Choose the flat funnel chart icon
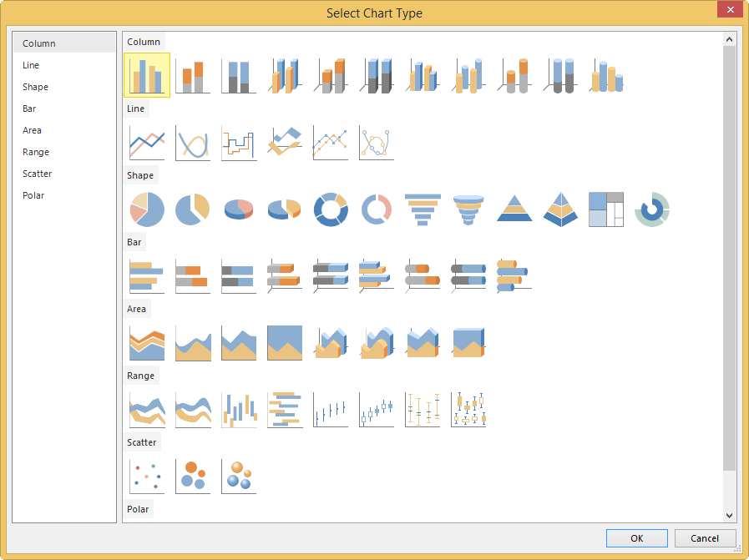This screenshot has height=560, width=749. [x=423, y=209]
